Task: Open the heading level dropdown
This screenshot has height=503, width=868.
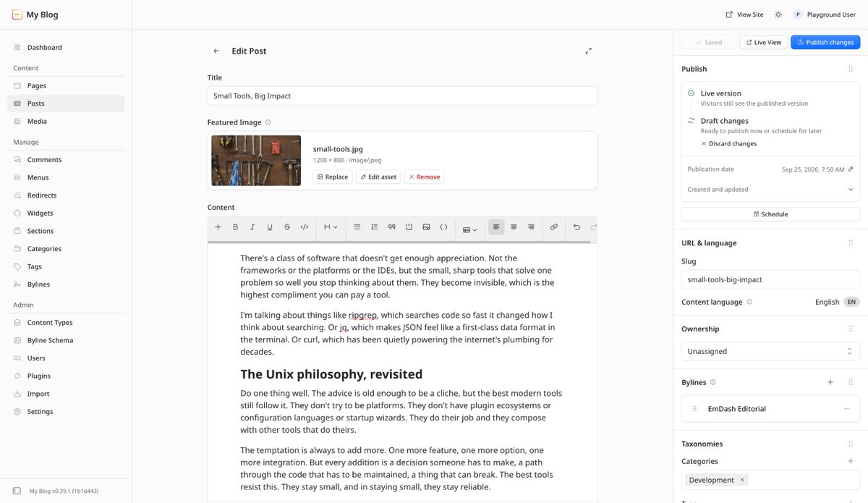Action: pyautogui.click(x=331, y=227)
